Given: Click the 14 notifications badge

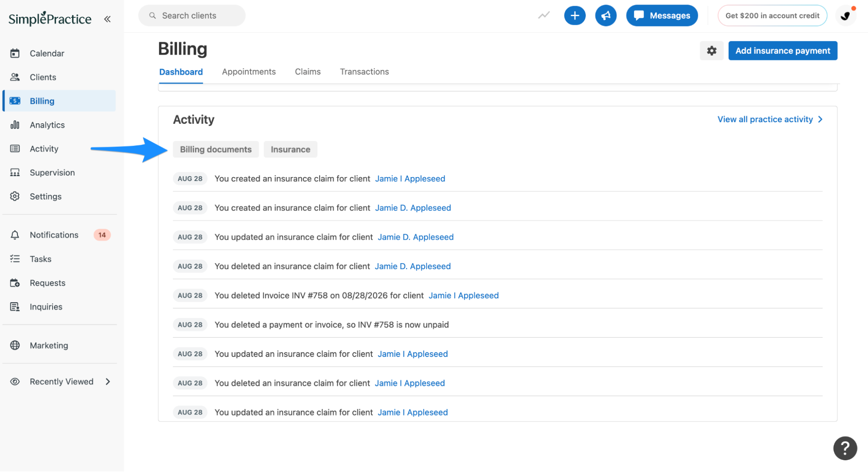Looking at the screenshot, I should pyautogui.click(x=102, y=235).
